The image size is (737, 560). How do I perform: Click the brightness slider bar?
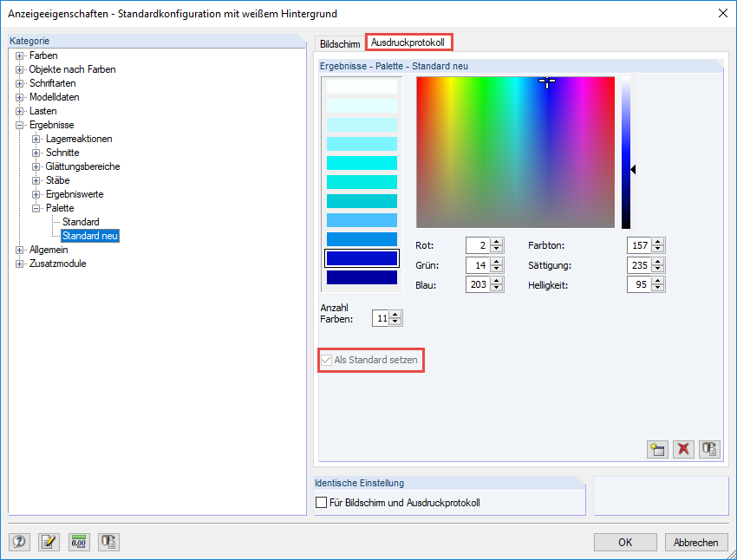(626, 153)
